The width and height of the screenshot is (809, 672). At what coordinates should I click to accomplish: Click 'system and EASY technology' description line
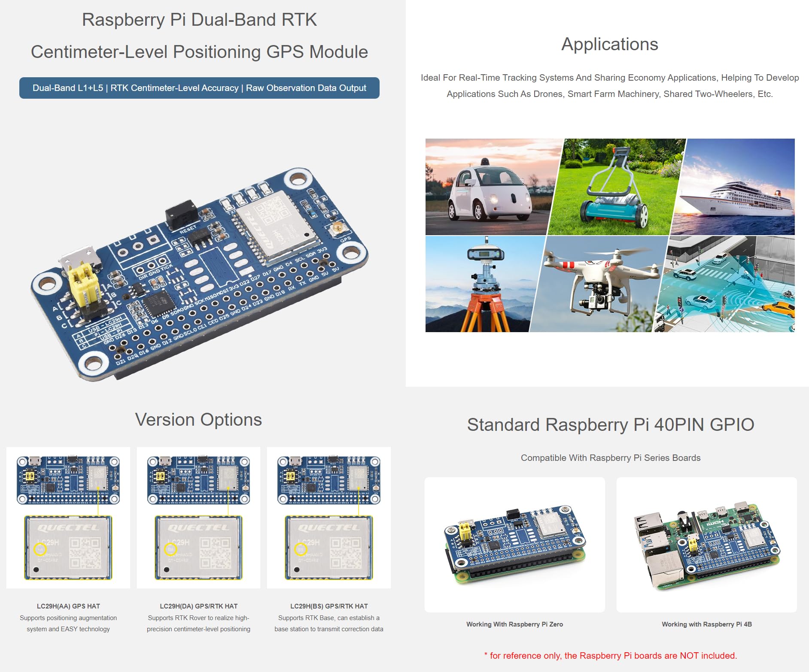pos(68,629)
